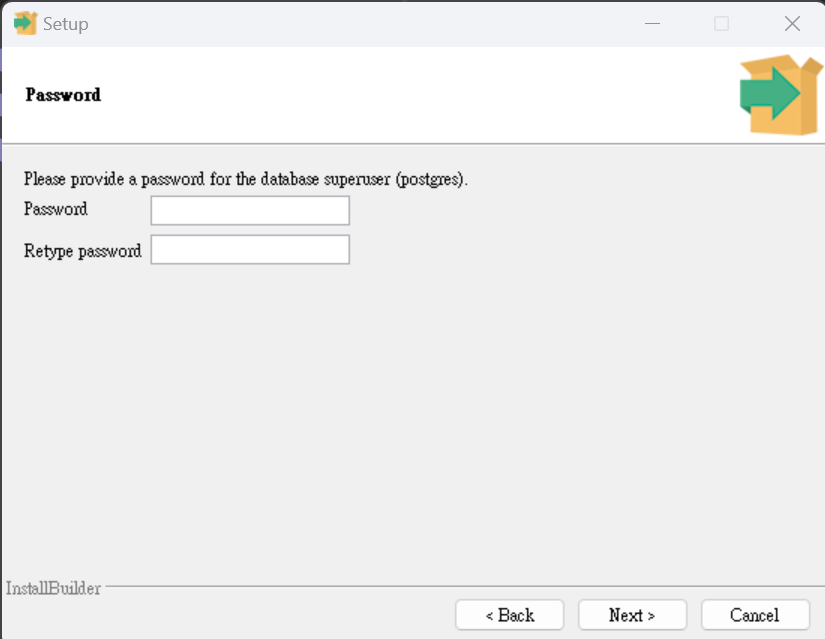The height and width of the screenshot is (639, 825).
Task: Click the empty gray panel below fields
Action: coord(412,421)
